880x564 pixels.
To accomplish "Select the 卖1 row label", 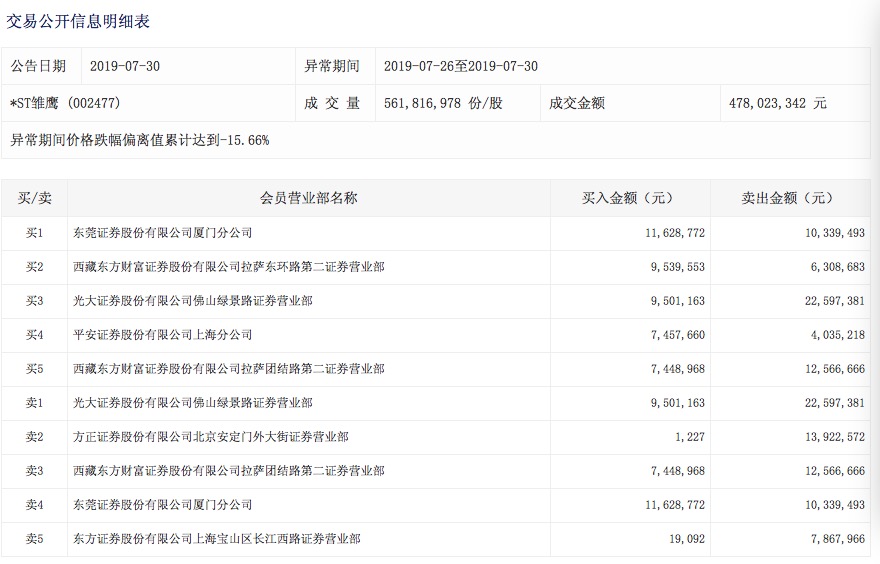I will coord(34,403).
